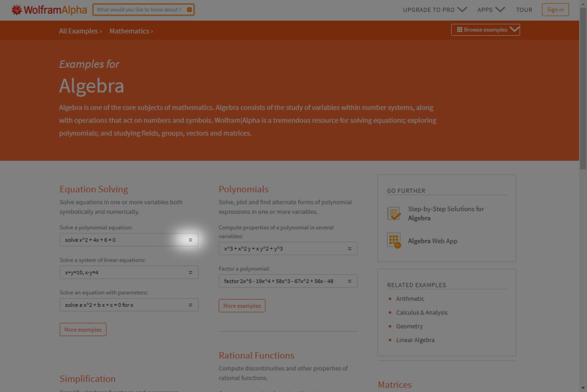The image size is (587, 392).
Task: Go to the Tour page
Action: [524, 10]
